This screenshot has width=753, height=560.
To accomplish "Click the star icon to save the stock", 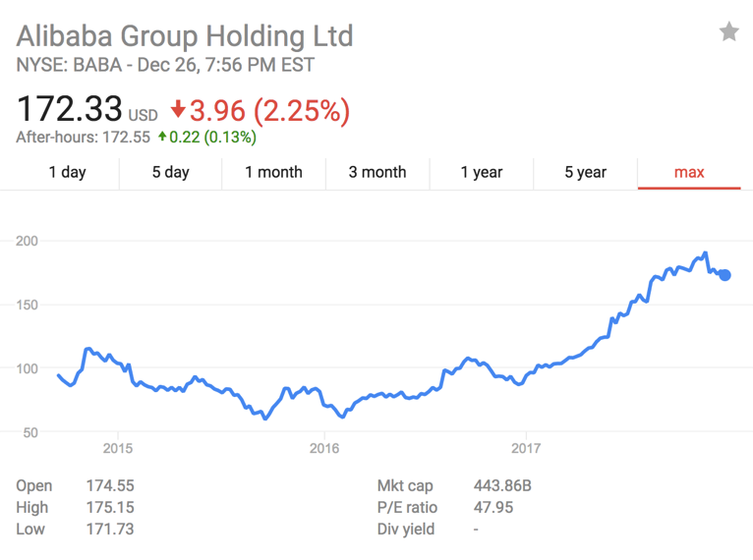I will (x=728, y=32).
